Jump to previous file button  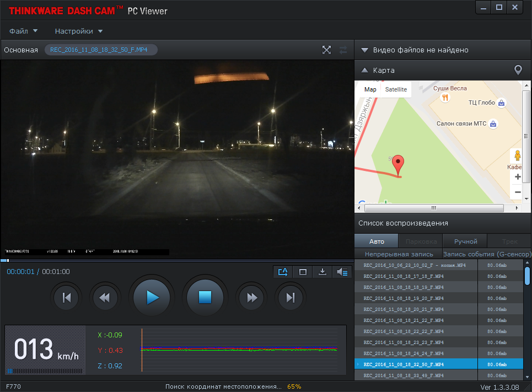click(x=67, y=298)
